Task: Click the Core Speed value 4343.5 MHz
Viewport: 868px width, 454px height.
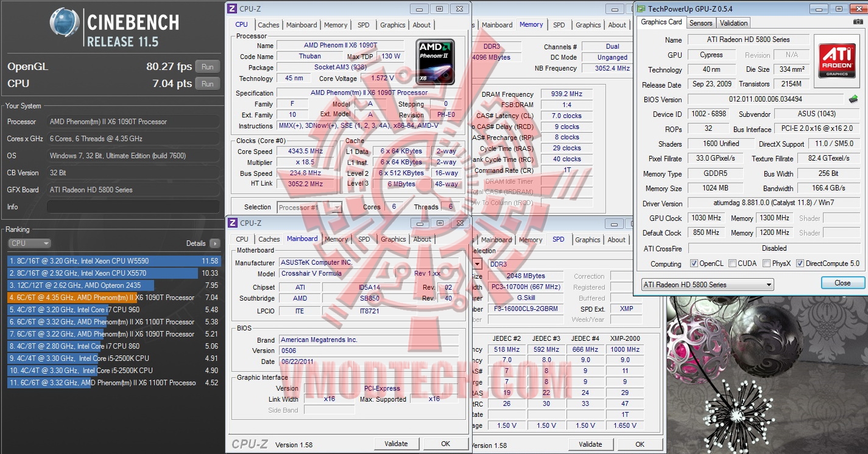Action: pos(306,152)
